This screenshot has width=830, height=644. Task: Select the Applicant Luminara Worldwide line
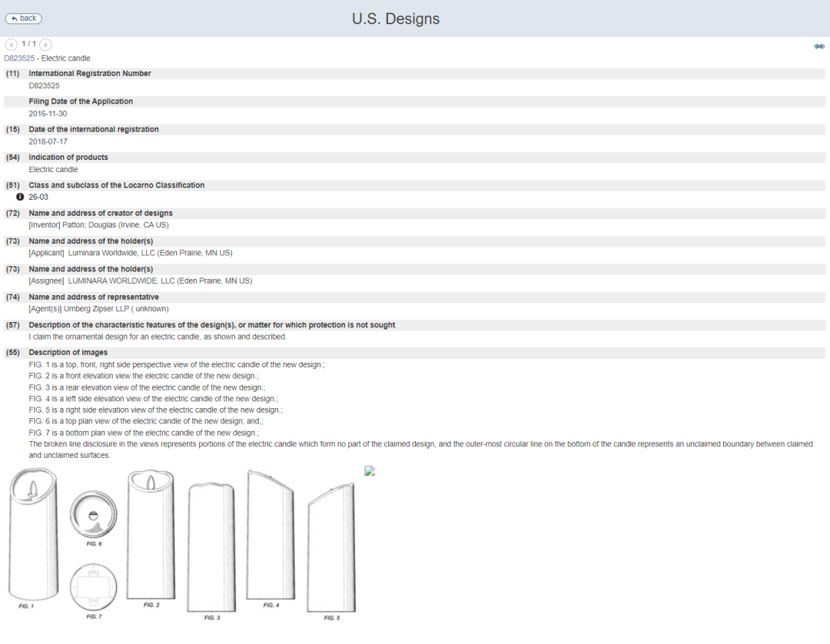[x=130, y=253]
